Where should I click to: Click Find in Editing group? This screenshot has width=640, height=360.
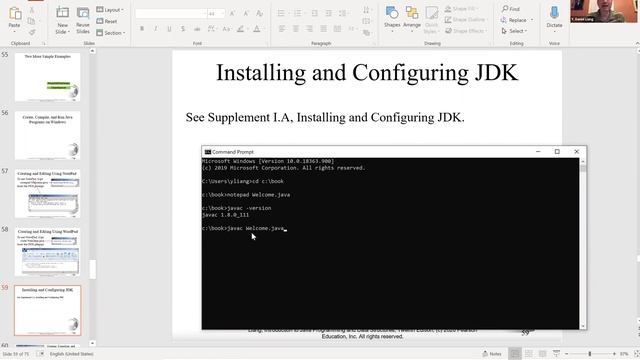click(511, 9)
